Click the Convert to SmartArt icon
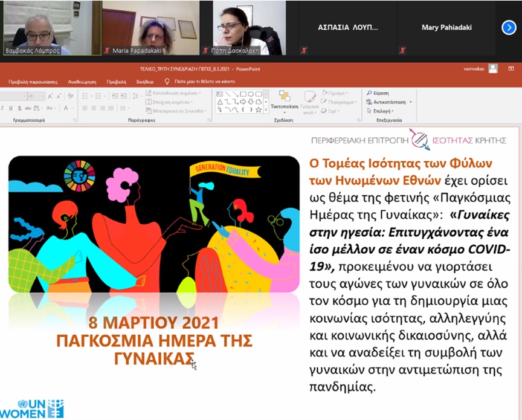 (x=149, y=111)
